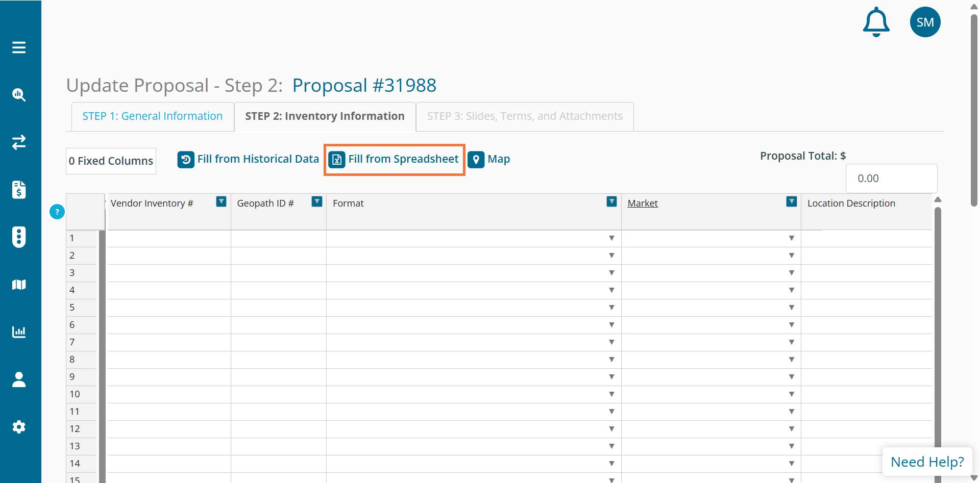Click the Proposal Total amount field
This screenshot has width=980, height=483.
point(891,179)
